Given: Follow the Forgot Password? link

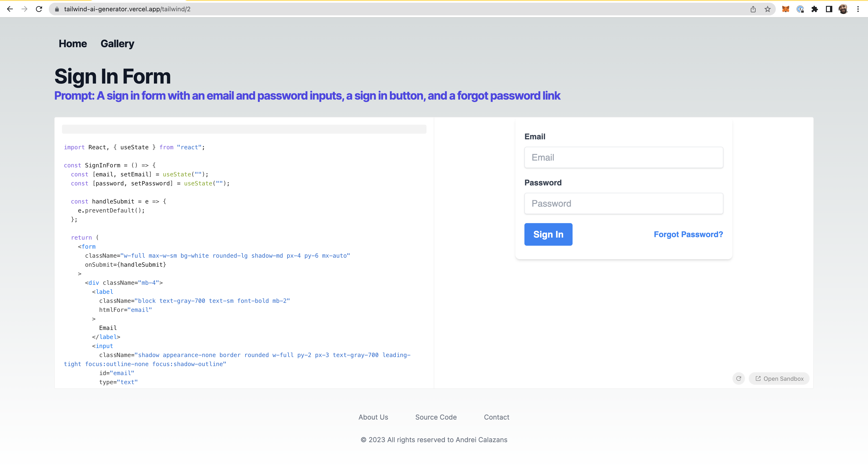Looking at the screenshot, I should 688,234.
